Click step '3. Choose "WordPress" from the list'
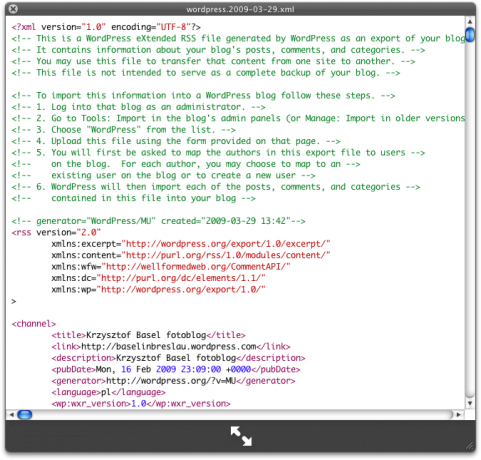Image resolution: width=481 pixels, height=460 pixels. click(x=123, y=130)
